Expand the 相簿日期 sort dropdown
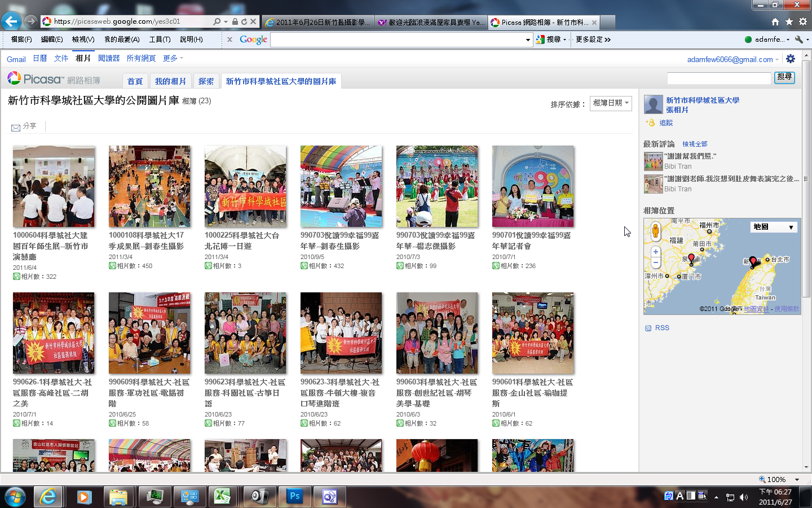This screenshot has width=812, height=508. point(611,103)
